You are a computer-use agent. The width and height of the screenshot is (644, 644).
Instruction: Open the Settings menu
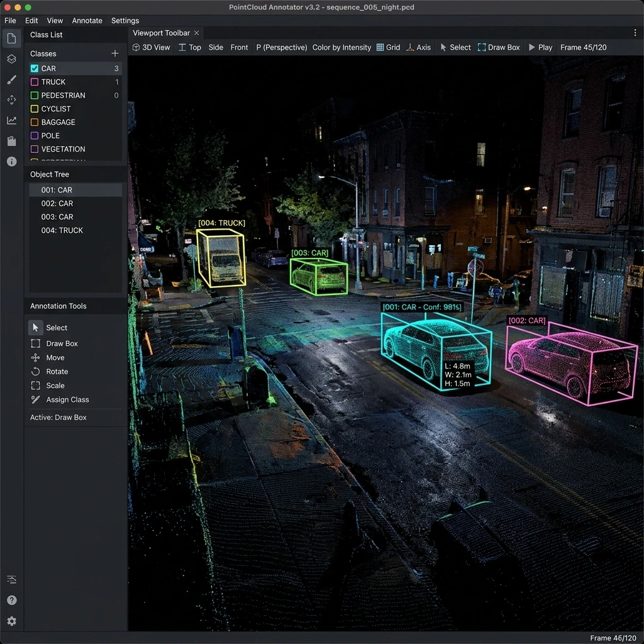125,21
